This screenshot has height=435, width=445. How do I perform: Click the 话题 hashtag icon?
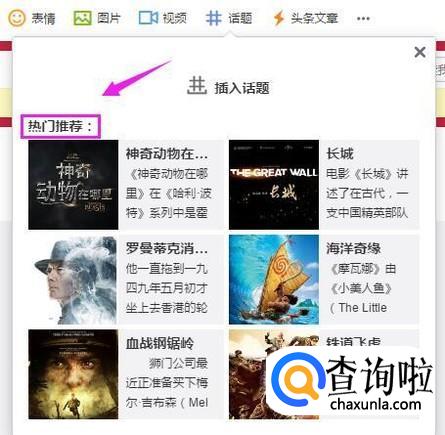point(213,18)
